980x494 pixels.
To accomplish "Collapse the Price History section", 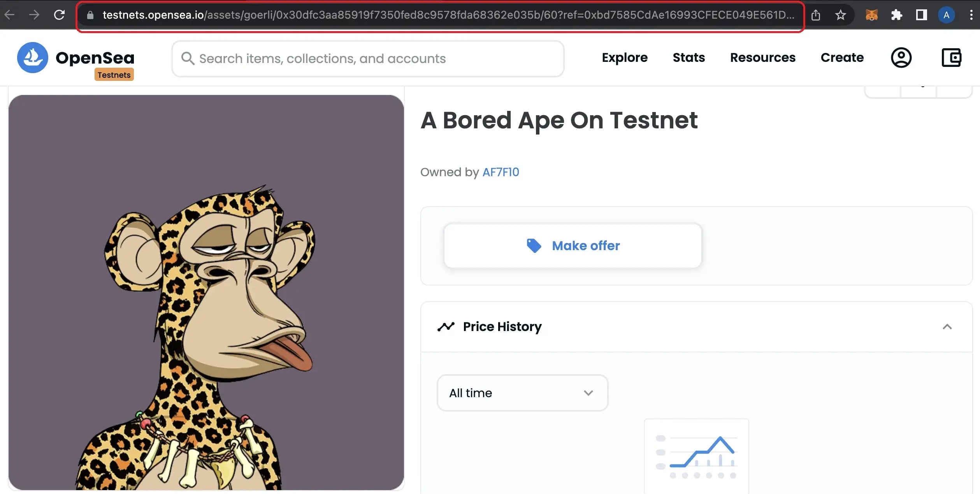I will pyautogui.click(x=947, y=327).
